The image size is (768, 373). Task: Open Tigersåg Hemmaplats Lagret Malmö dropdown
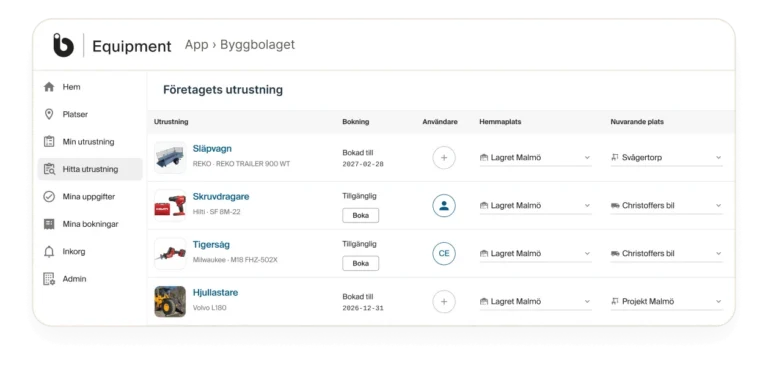[x=535, y=254]
